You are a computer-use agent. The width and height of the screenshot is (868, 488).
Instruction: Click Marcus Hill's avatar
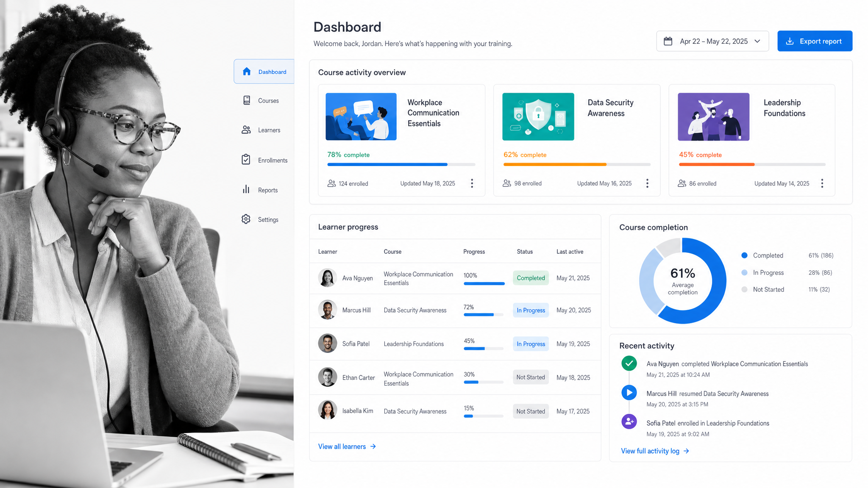327,310
